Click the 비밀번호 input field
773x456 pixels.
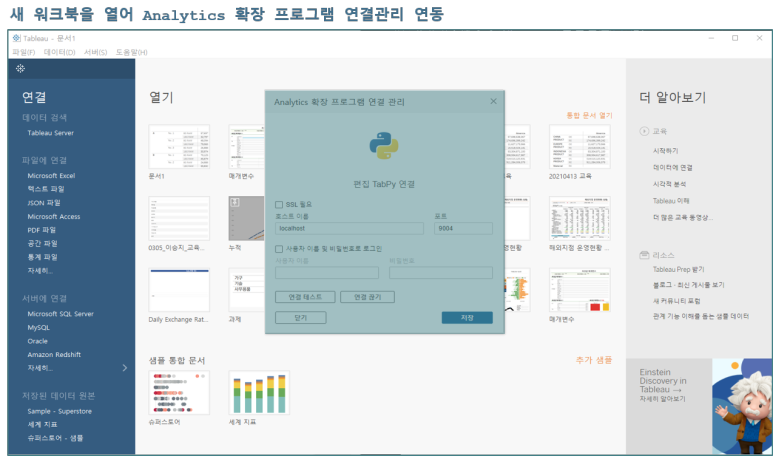click(441, 273)
